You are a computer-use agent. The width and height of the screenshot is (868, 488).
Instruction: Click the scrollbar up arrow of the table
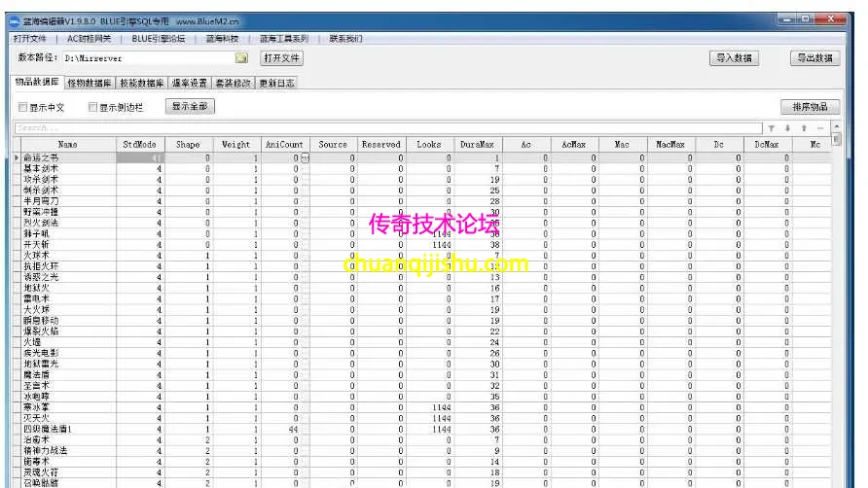click(x=837, y=127)
